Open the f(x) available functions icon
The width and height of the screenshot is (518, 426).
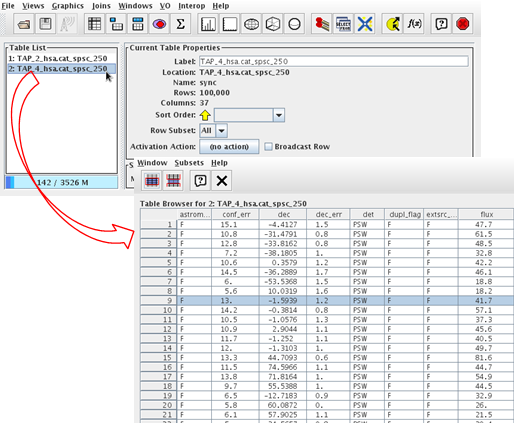(x=414, y=24)
